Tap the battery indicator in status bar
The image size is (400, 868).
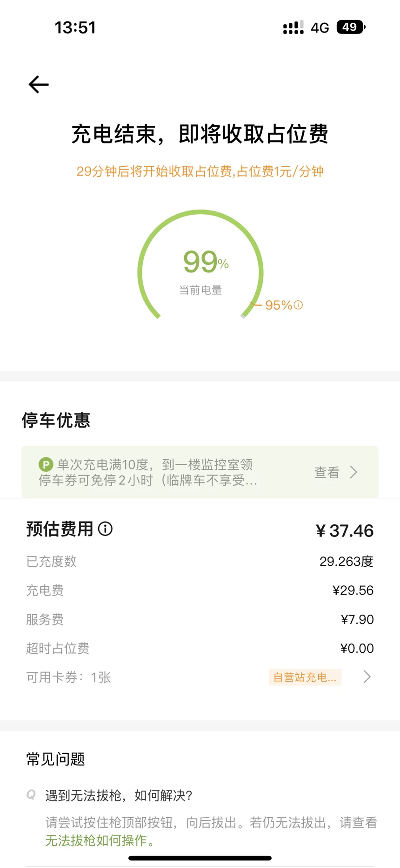(351, 27)
